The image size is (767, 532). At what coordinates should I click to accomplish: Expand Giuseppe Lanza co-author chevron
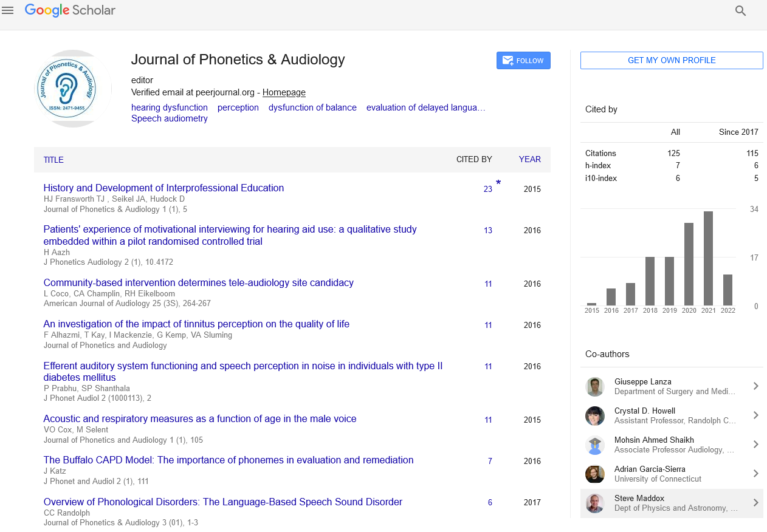[x=755, y=386]
